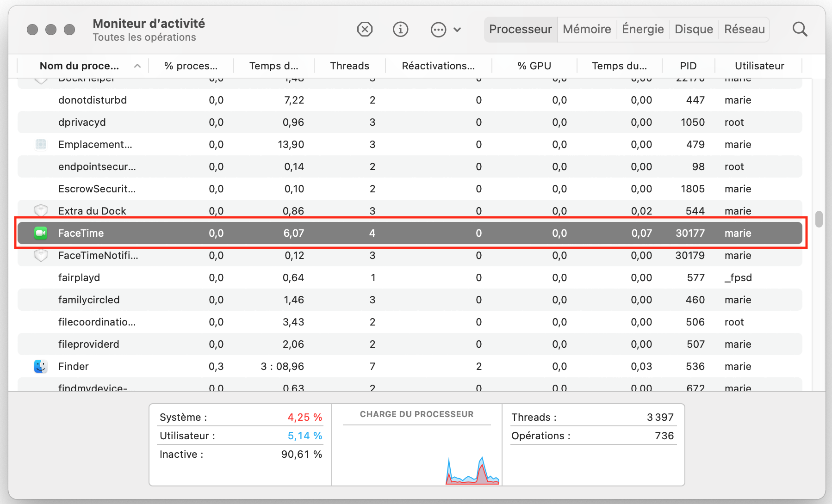
Task: Toggle the sort arrow on the name column
Action: pyautogui.click(x=137, y=66)
